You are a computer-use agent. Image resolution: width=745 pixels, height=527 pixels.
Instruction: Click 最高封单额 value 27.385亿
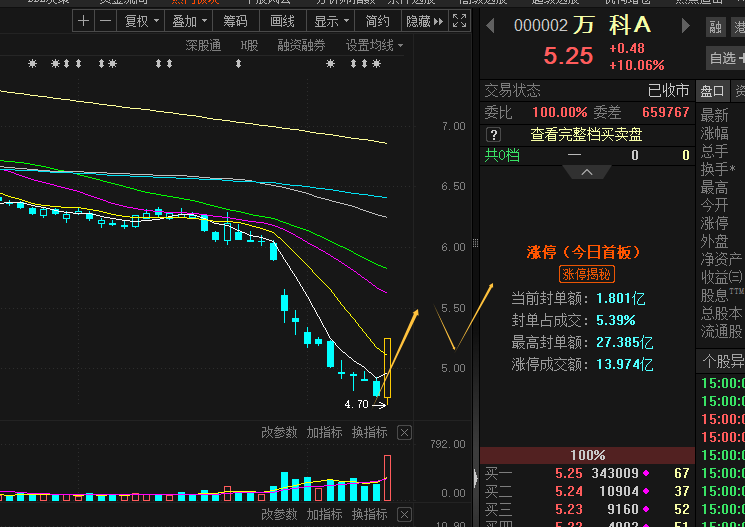tap(625, 342)
